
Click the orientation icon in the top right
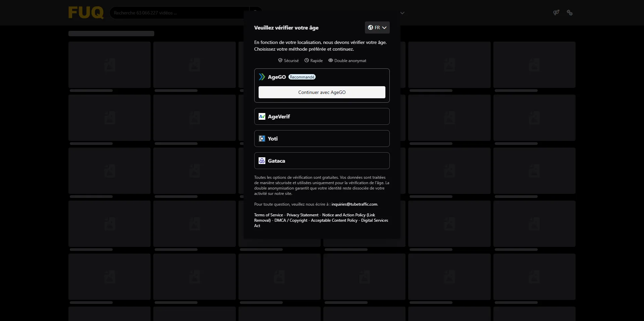(x=556, y=13)
